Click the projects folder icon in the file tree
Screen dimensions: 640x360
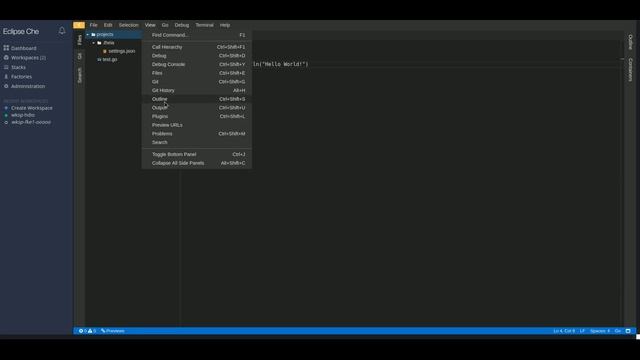(93, 35)
